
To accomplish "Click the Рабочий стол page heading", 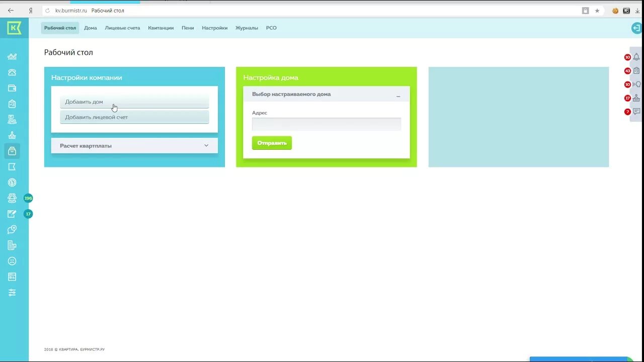I will click(68, 52).
